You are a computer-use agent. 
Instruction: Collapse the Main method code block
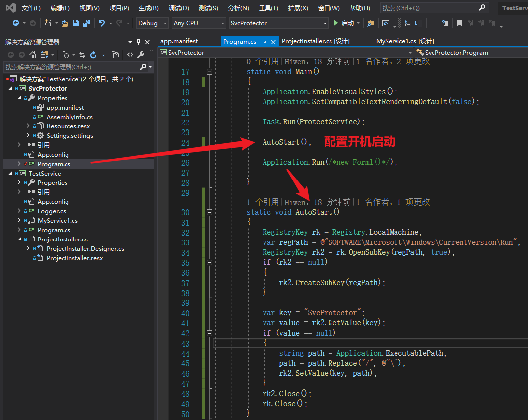point(209,72)
